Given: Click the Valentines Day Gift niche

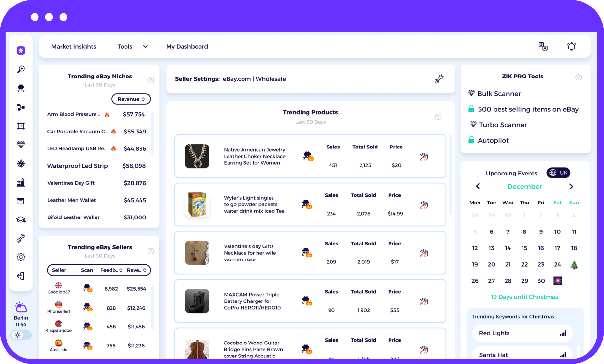Looking at the screenshot, I should pos(71,183).
